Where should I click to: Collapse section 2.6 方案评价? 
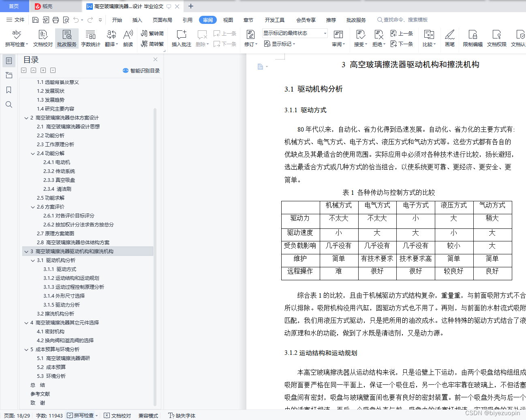click(x=33, y=207)
